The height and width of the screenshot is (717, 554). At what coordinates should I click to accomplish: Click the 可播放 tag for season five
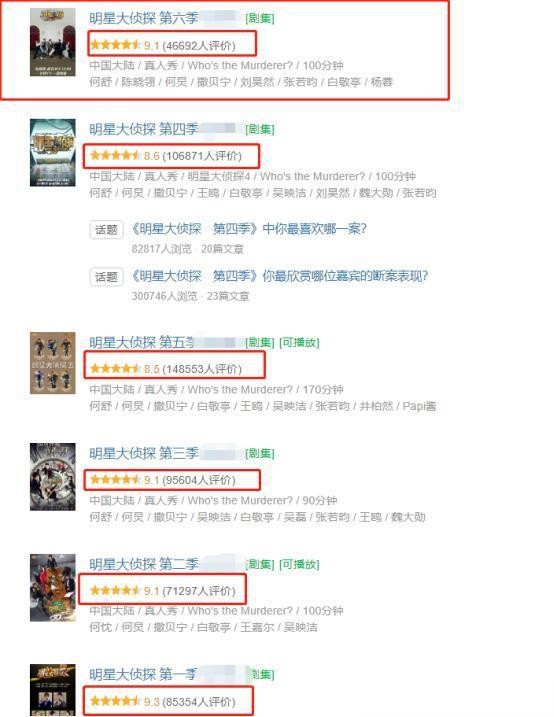(x=299, y=342)
